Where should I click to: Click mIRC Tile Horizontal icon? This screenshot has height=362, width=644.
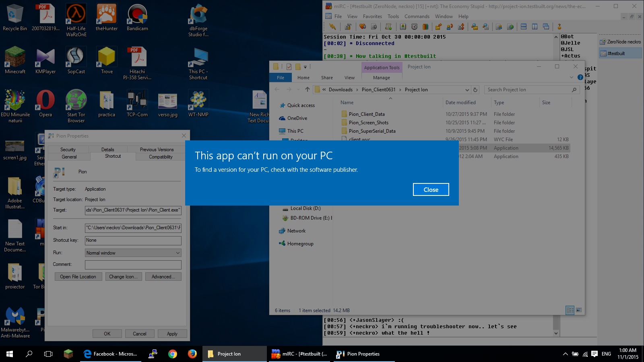point(524,27)
